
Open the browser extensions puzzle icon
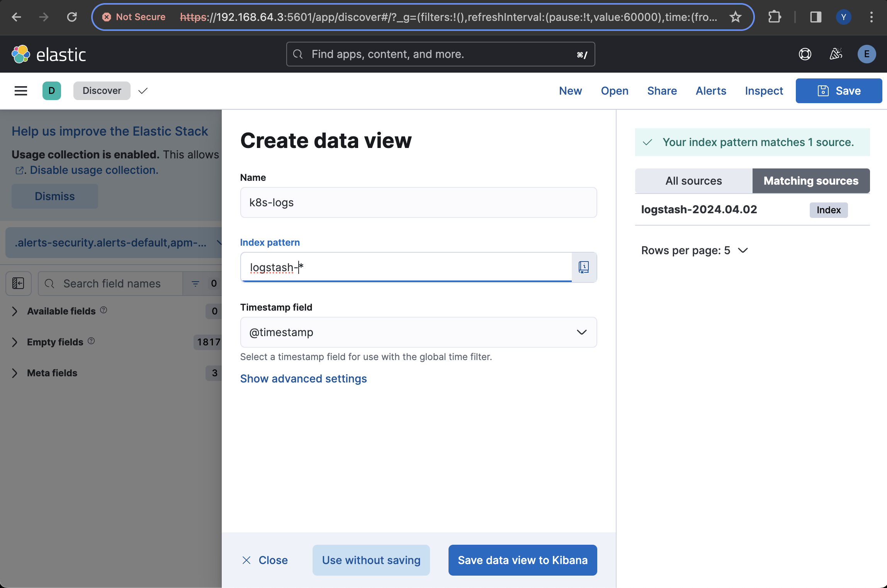pyautogui.click(x=775, y=17)
